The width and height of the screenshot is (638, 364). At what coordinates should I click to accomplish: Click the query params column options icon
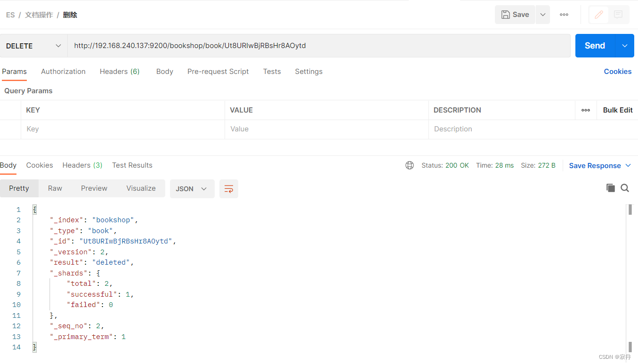tap(586, 110)
